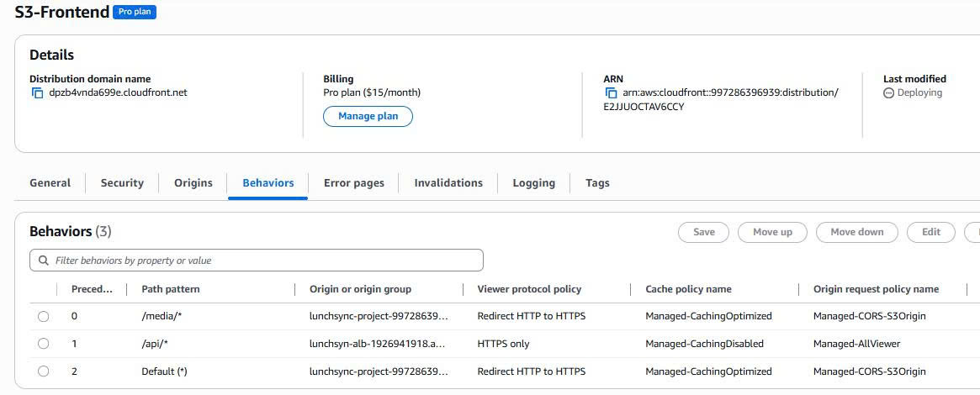Image resolution: width=980 pixels, height=395 pixels.
Task: Copy the ARN using copy icon
Action: tap(612, 93)
